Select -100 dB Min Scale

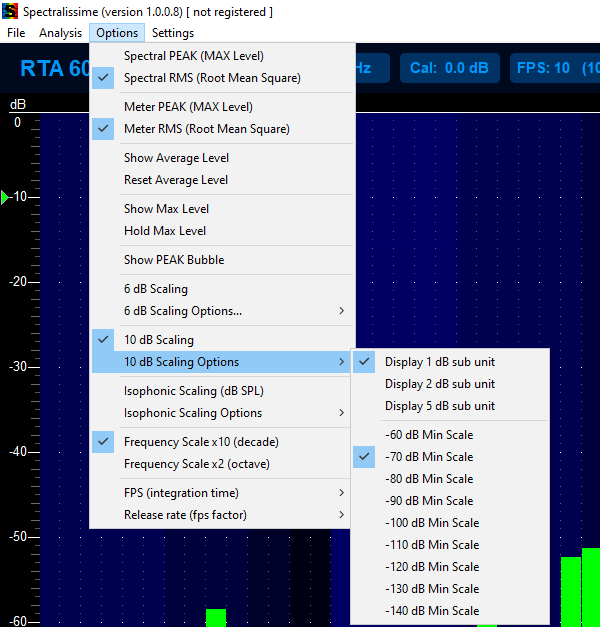431,523
